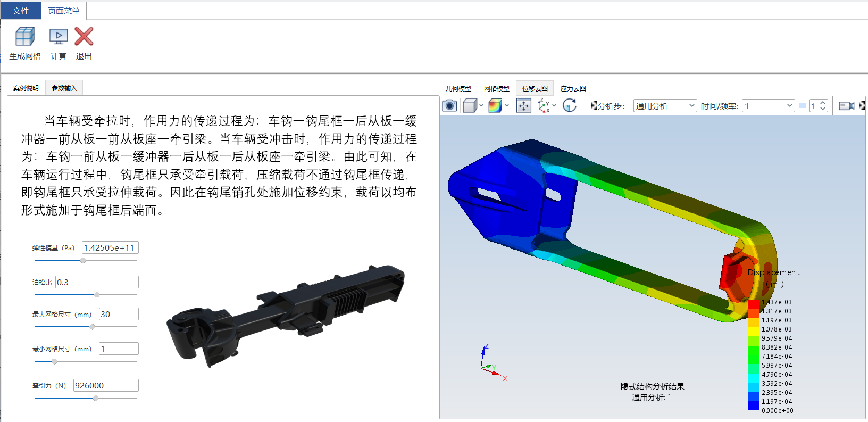Click the 通用分析: 1 caption text

pos(652,398)
